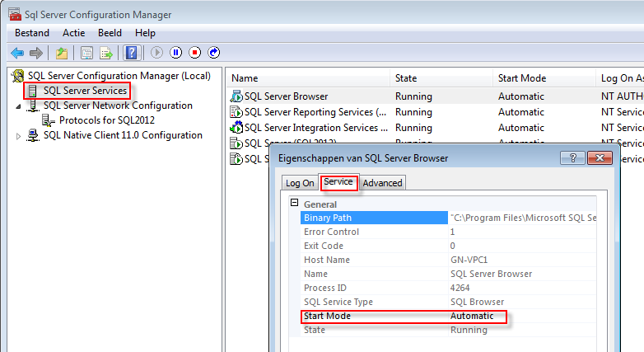Click the Start service toolbar icon
Image resolution: width=644 pixels, height=352 pixels.
[156, 53]
